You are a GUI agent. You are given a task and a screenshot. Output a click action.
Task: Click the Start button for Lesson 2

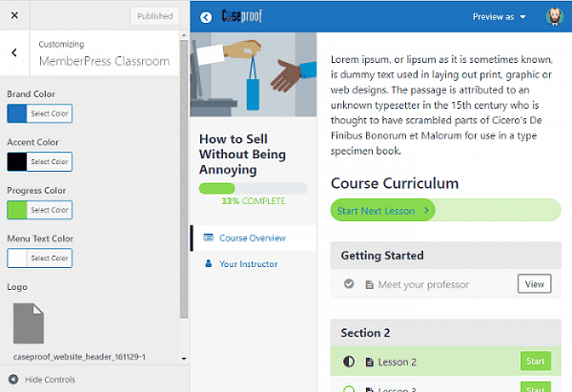(x=535, y=361)
